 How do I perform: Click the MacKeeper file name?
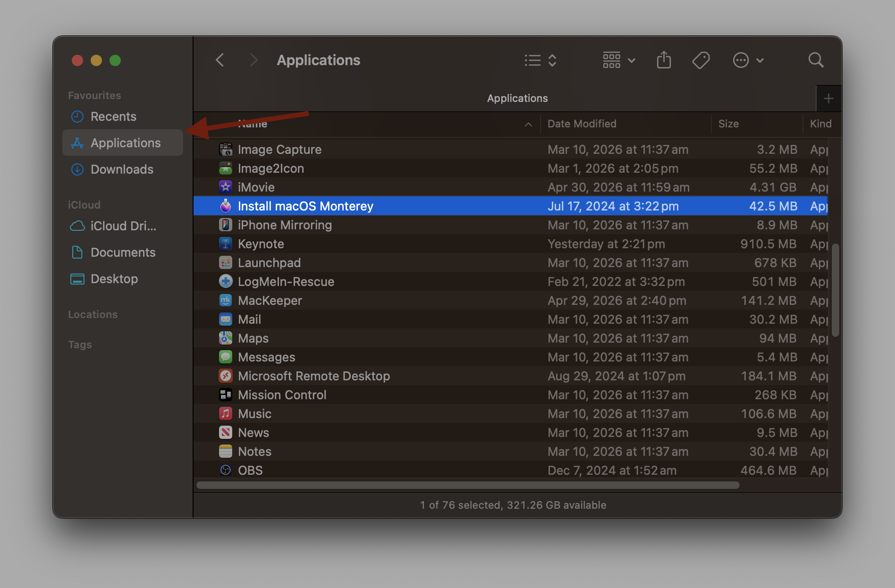tap(270, 301)
